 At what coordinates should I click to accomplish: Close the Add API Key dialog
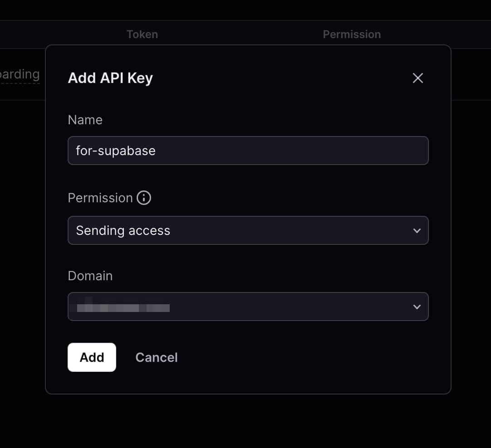click(x=418, y=78)
